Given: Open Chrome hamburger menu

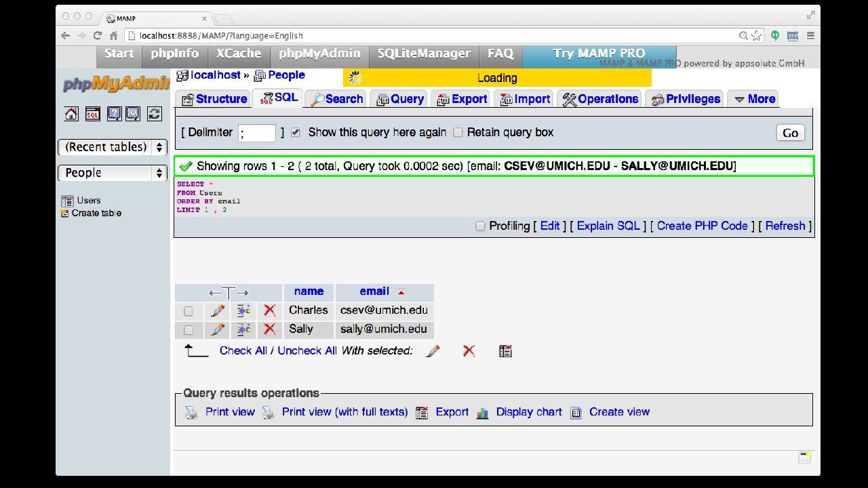Looking at the screenshot, I should click(810, 35).
